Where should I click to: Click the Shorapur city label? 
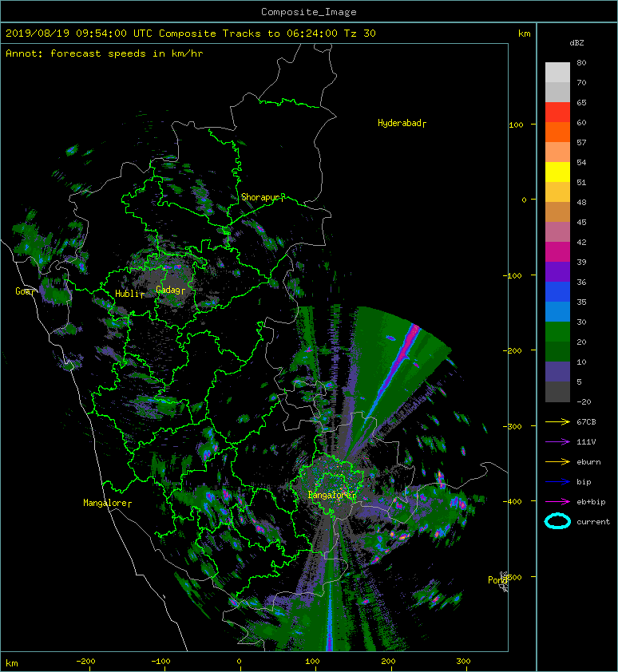261,197
